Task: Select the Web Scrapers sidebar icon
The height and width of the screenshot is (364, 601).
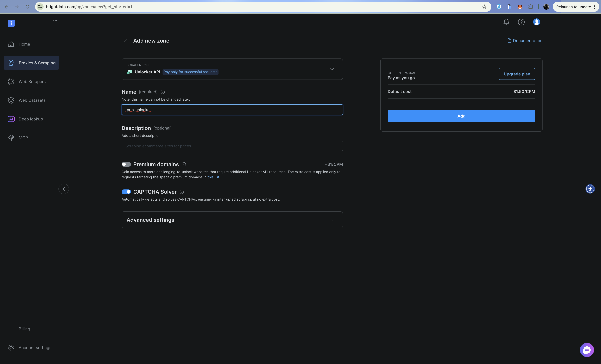Action: point(11,81)
